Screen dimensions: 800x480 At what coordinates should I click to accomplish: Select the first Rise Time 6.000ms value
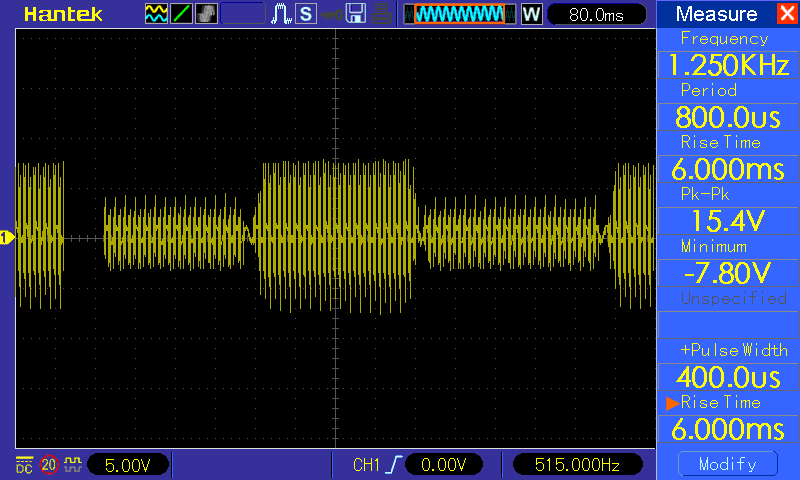(728, 169)
